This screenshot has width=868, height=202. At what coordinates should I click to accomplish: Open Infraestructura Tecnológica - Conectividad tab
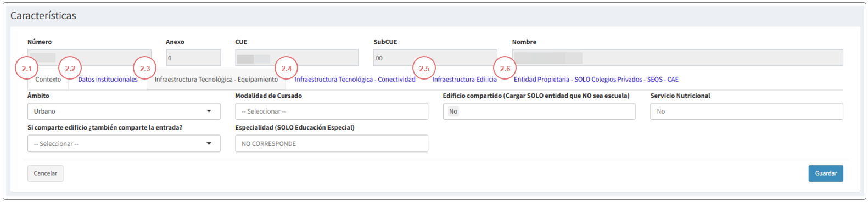click(355, 80)
